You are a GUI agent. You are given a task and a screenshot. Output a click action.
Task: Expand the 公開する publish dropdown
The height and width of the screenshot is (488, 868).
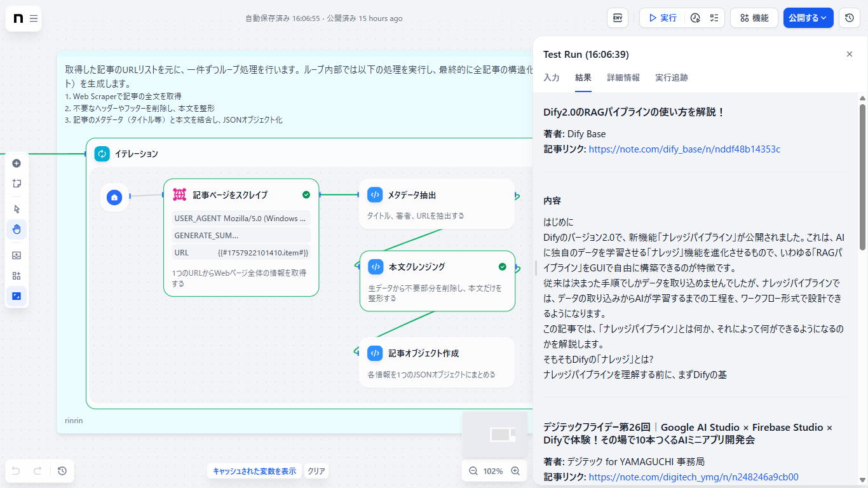point(808,18)
